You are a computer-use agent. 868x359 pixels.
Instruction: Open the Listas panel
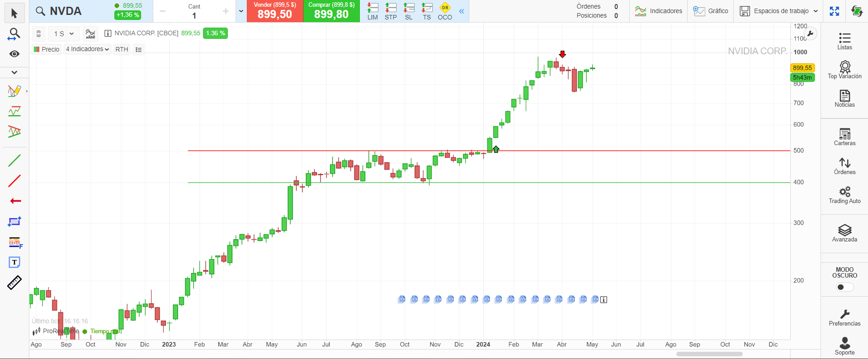(844, 41)
